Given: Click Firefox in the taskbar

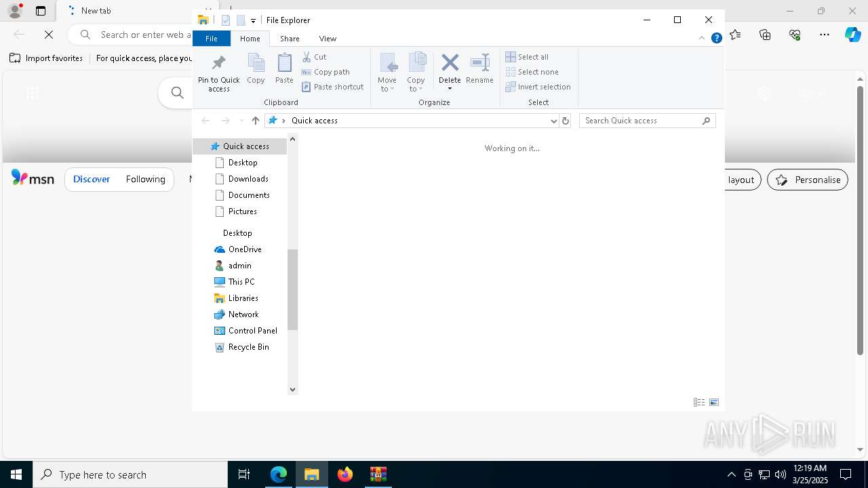Looking at the screenshot, I should pos(345,474).
